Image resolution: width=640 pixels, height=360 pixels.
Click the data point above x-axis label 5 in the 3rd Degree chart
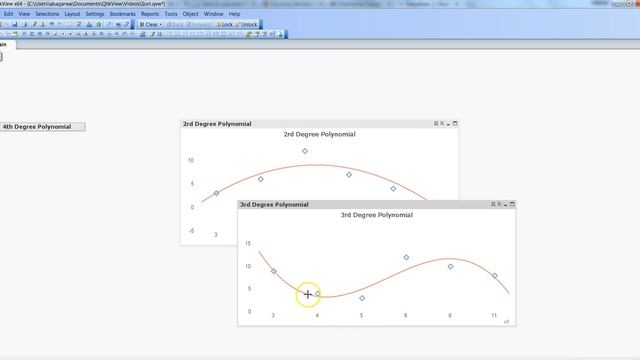coord(362,298)
